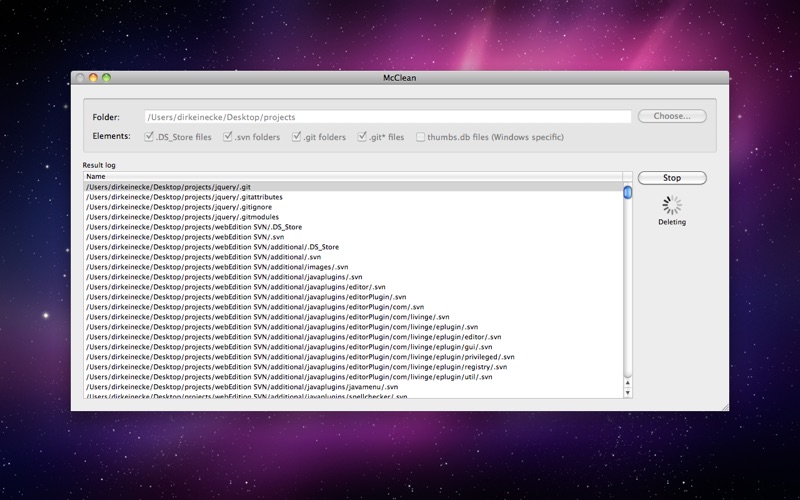Select the jquery/.gitmodules row
Viewport: 800px width, 500px height.
coord(353,217)
